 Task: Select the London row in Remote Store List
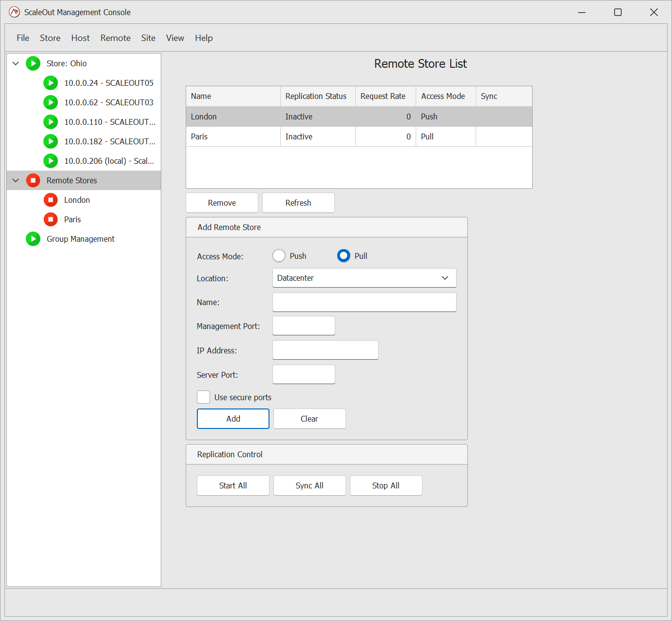tap(359, 116)
